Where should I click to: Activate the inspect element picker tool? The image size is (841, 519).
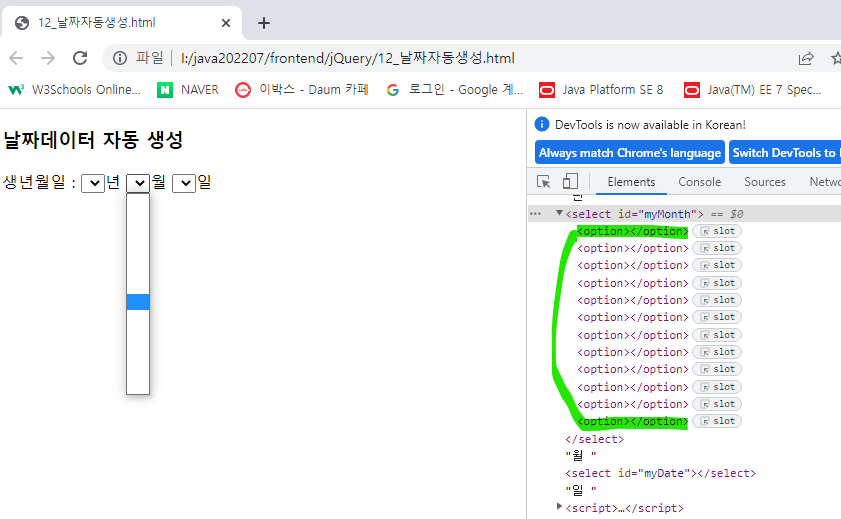pos(543,182)
